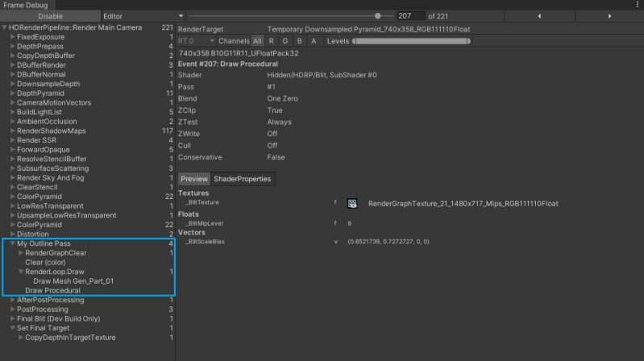Screen dimensions: 644x361
Task: Select the Final Blit (Dev Build Only) row
Action: click(x=88, y=319)
